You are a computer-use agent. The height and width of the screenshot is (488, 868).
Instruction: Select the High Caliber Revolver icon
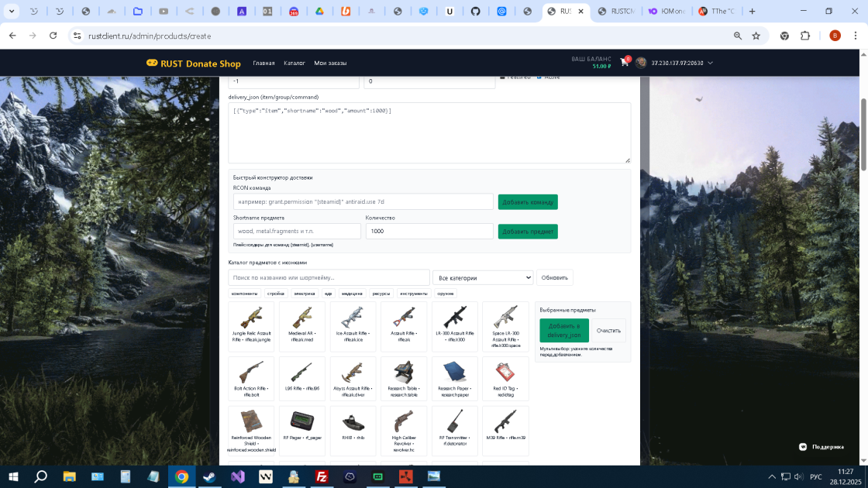404,421
